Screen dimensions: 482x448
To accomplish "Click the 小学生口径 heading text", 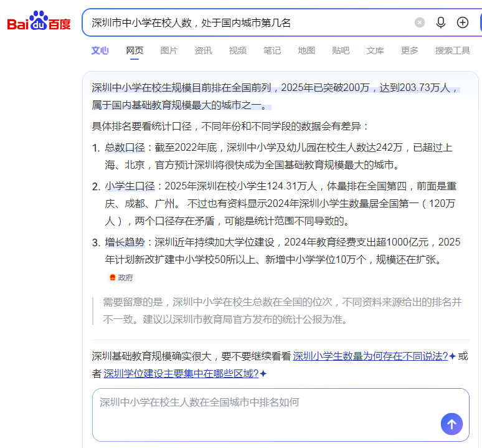I will 130,186.
